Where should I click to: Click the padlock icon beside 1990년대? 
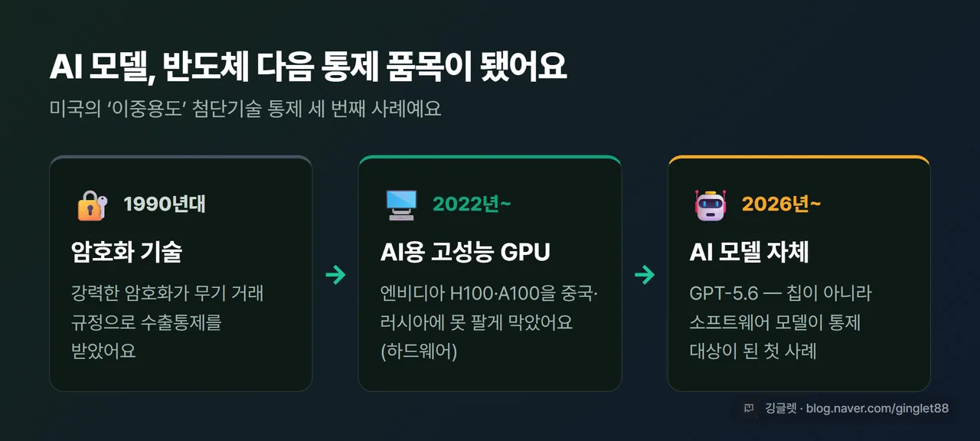[92, 205]
